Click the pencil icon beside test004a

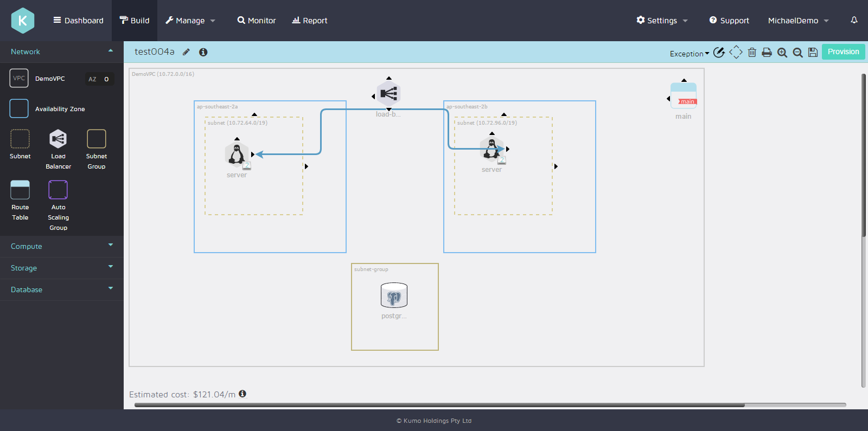point(186,52)
